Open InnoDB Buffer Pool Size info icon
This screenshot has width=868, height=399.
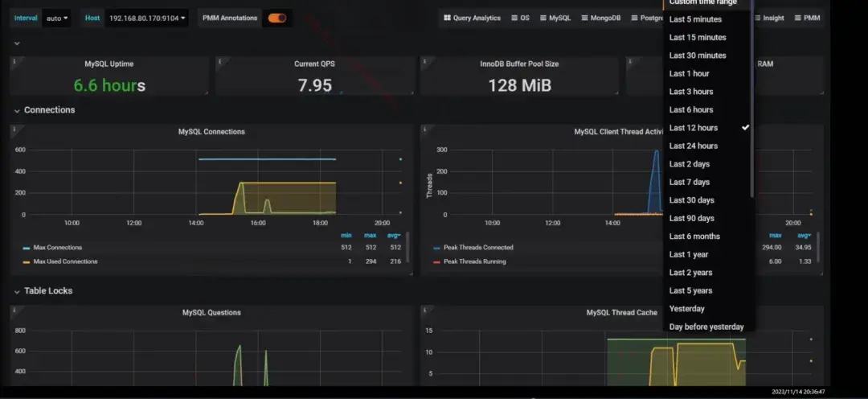[x=424, y=61]
